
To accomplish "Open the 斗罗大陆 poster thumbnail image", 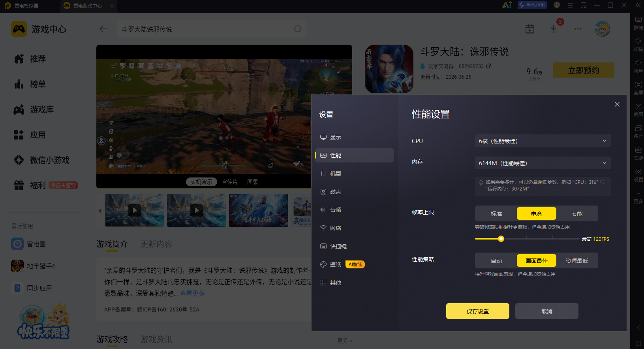I will (259, 210).
